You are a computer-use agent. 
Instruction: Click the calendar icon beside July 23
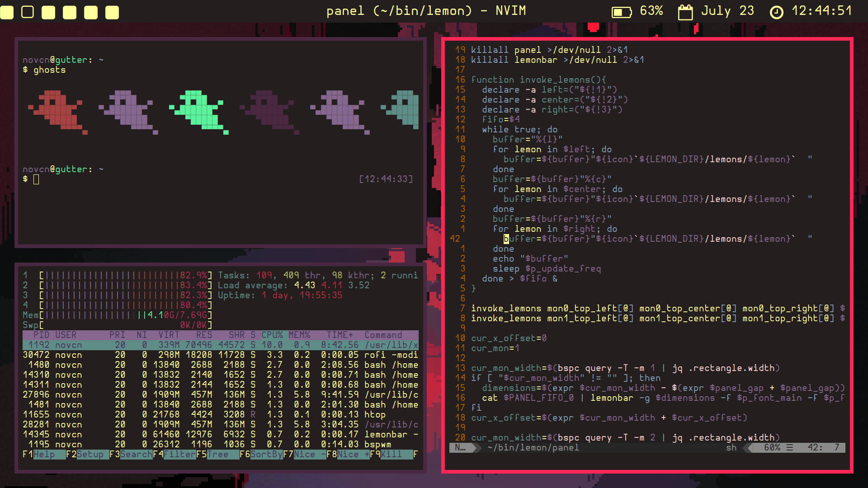[685, 12]
